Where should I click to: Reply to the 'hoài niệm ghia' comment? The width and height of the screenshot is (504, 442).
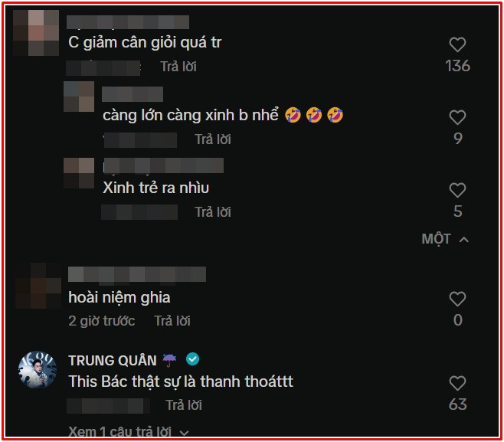point(172,320)
